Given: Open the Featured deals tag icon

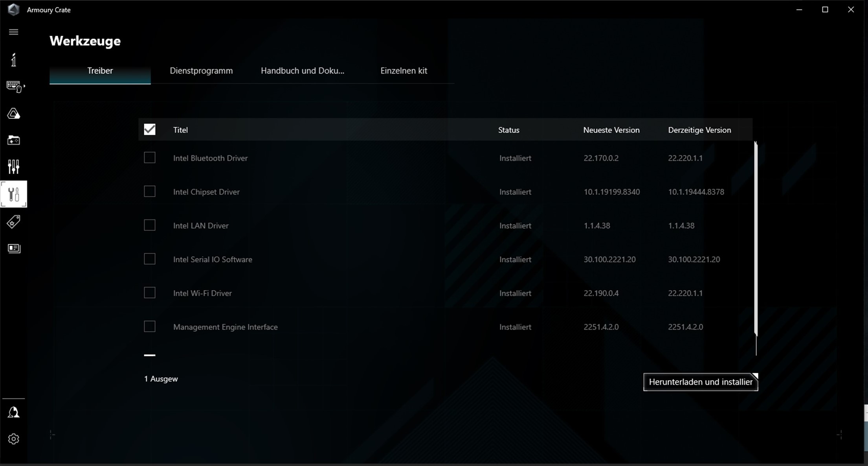Looking at the screenshot, I should click(13, 222).
